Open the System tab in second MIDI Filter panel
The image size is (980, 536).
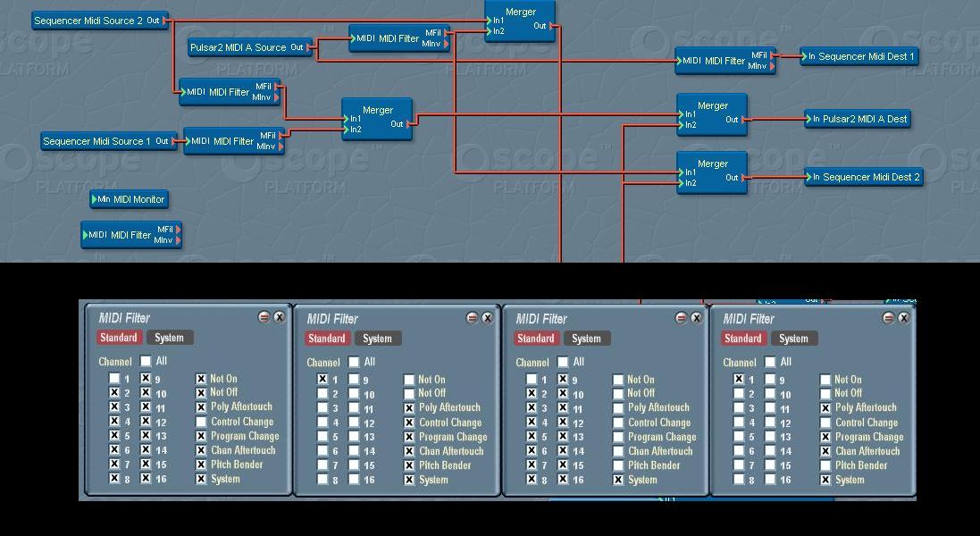pos(378,338)
